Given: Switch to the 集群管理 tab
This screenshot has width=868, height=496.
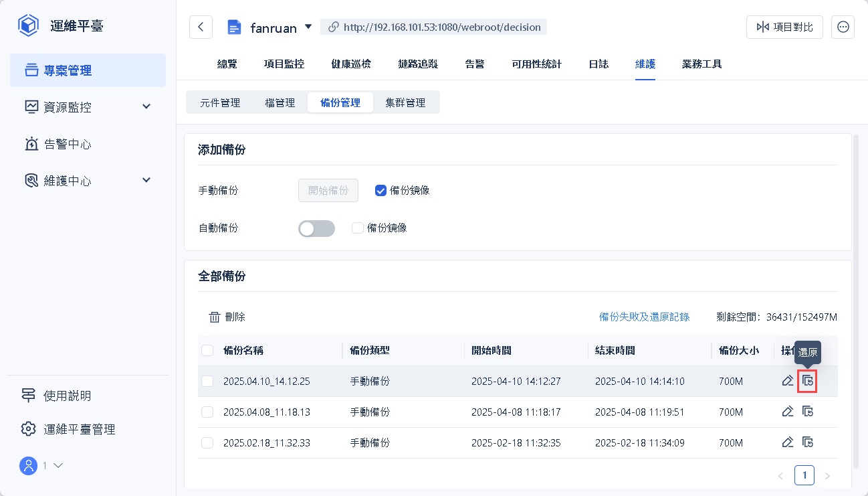Looking at the screenshot, I should click(x=407, y=102).
